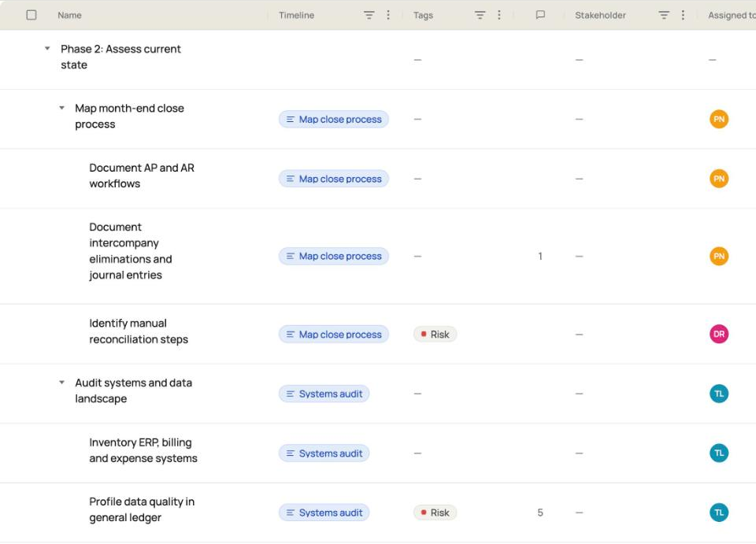
Task: Click the Stakeholder column header label
Action: click(x=600, y=15)
